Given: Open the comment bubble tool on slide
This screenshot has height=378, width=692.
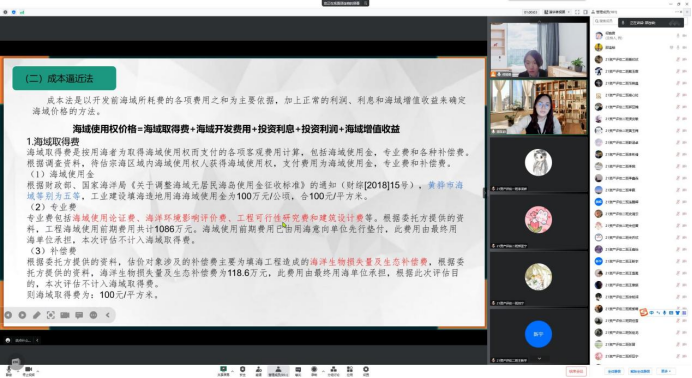Looking at the screenshot, I should (79, 315).
